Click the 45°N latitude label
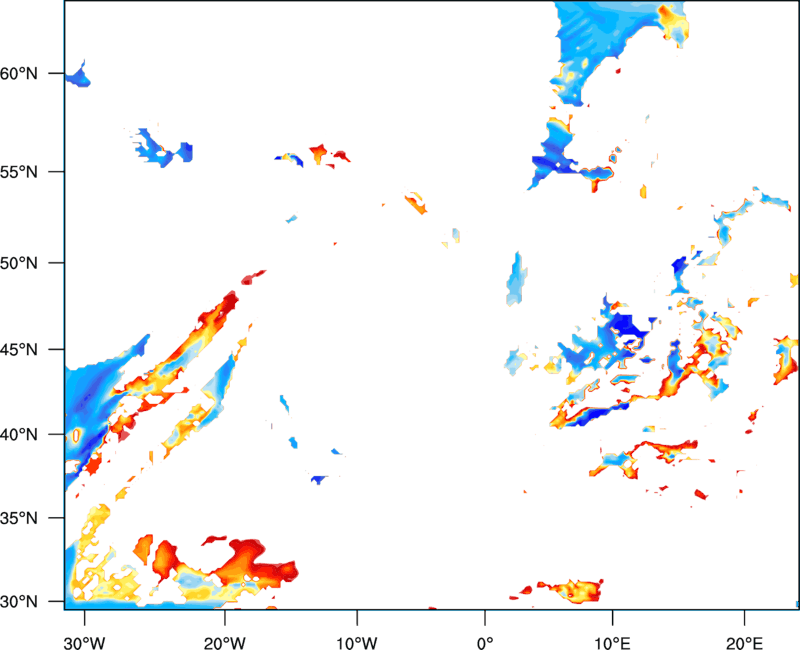 coord(19,349)
